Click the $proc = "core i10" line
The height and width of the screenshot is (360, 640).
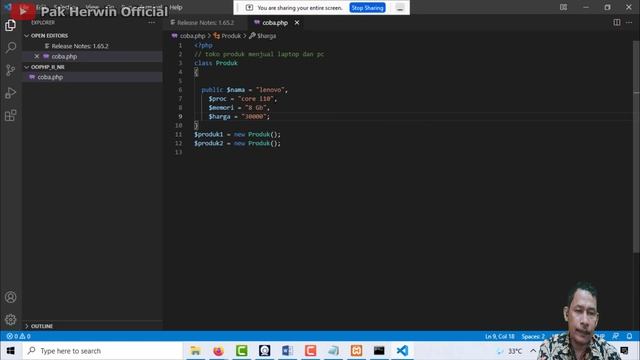243,99
